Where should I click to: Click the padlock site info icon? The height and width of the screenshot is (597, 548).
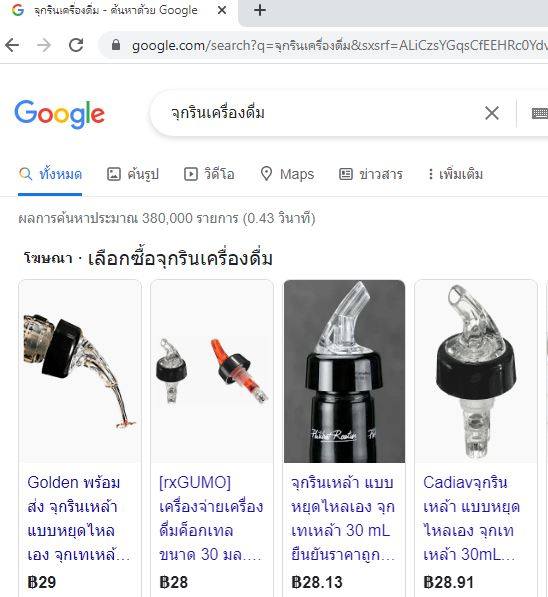click(x=116, y=45)
